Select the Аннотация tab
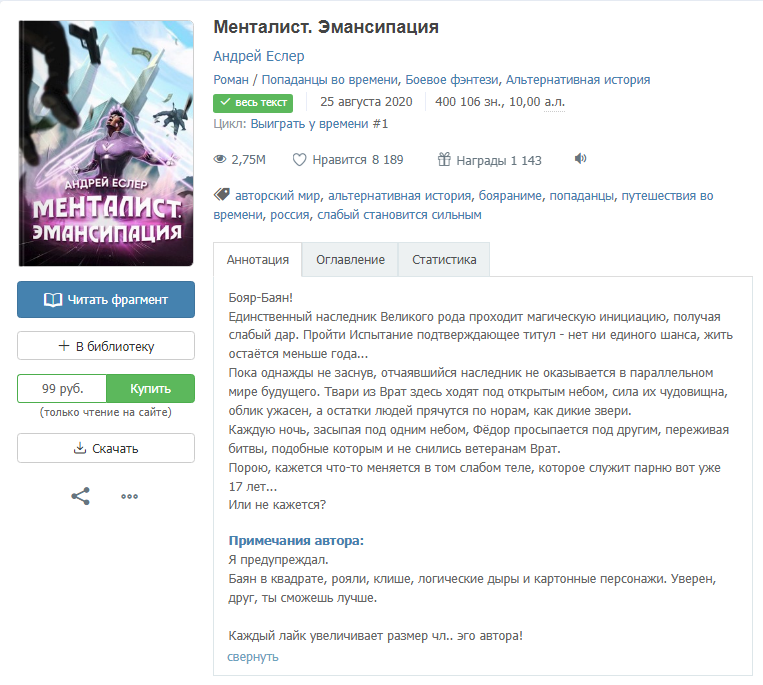The width and height of the screenshot is (763, 685). [x=257, y=260]
